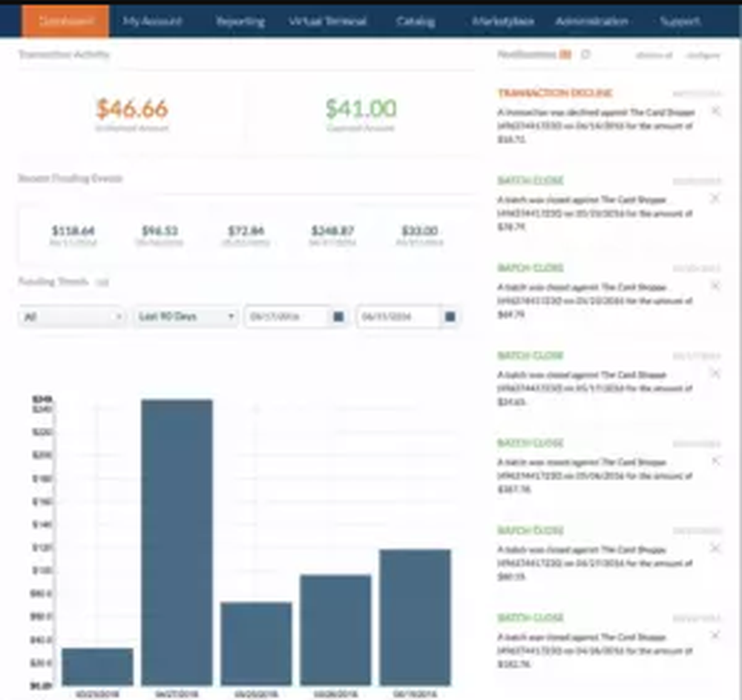Open the configure notifications link
The height and width of the screenshot is (700, 742).
(x=703, y=56)
